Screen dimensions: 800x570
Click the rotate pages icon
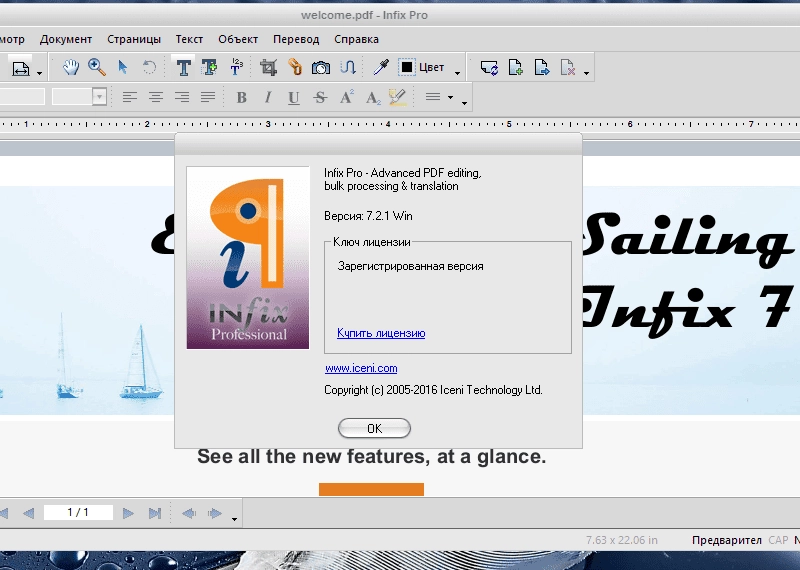(x=489, y=67)
